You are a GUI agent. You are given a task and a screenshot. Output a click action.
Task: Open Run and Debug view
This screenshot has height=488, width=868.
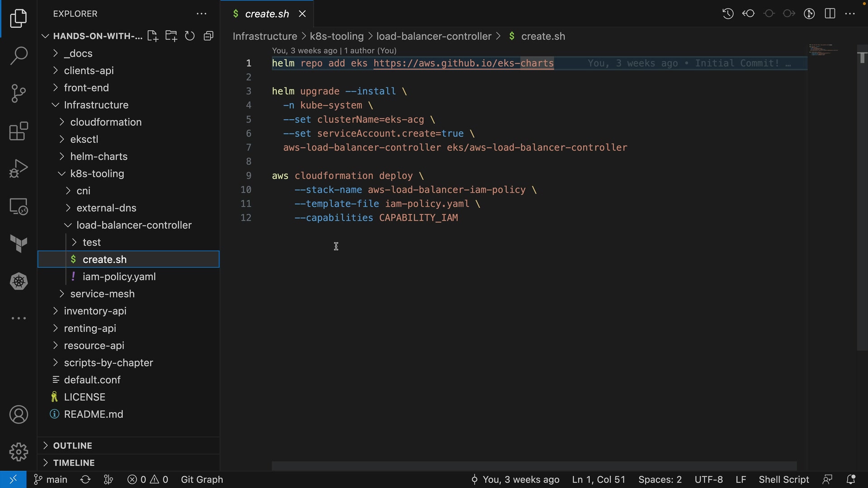click(19, 169)
